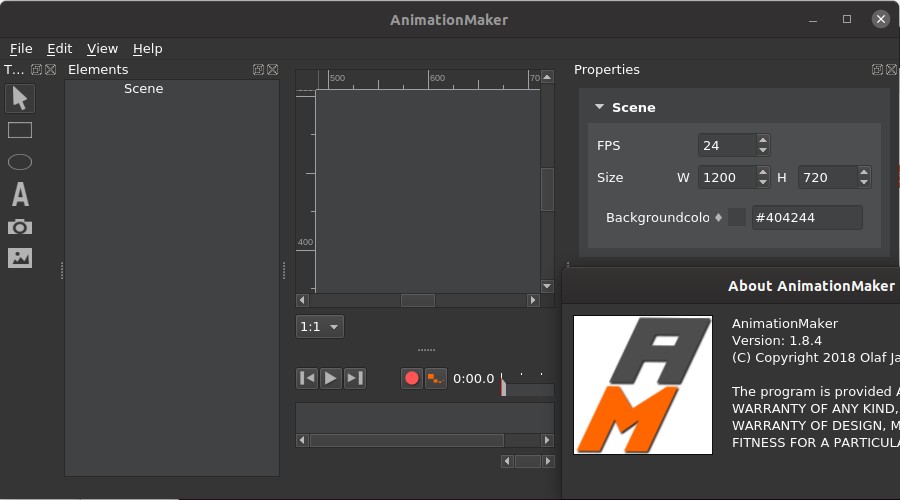Viewport: 900px width, 500px height.
Task: Open the 1:1 zoom dropdown
Action: 320,327
